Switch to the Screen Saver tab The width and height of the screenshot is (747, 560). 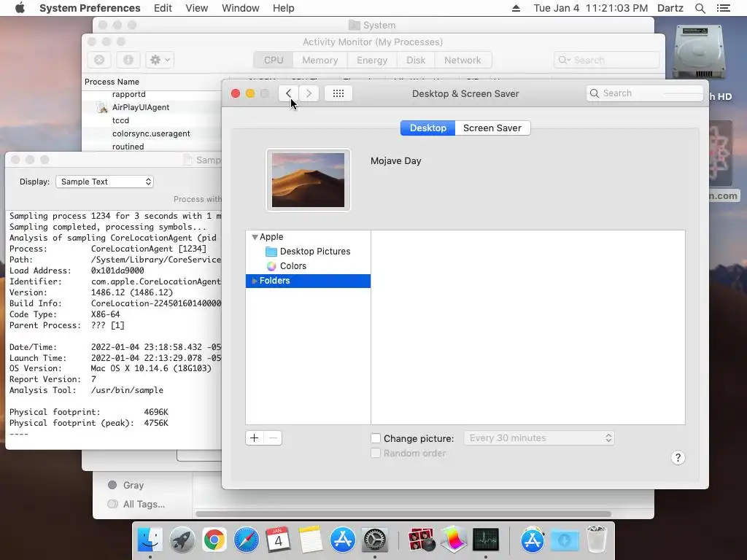pos(492,128)
